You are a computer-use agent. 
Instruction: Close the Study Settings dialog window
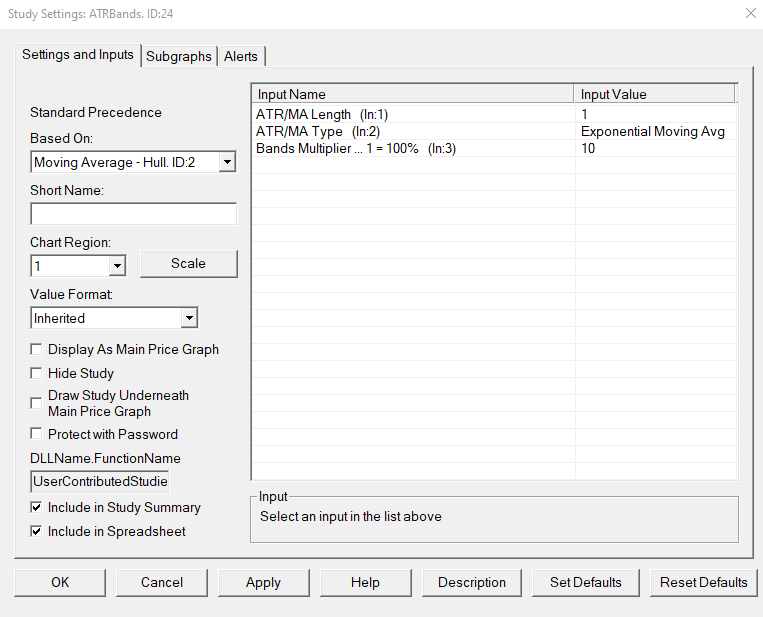(750, 14)
